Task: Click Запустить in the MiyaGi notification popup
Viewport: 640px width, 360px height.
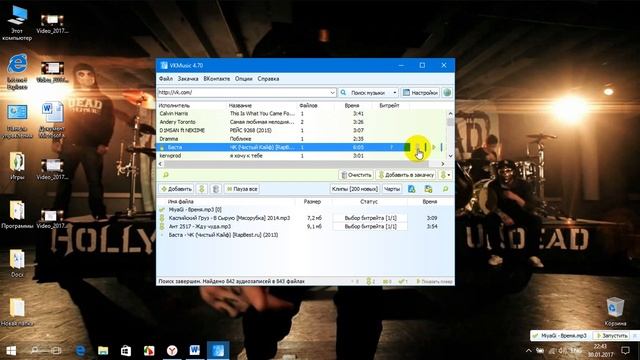Action: [x=611, y=336]
